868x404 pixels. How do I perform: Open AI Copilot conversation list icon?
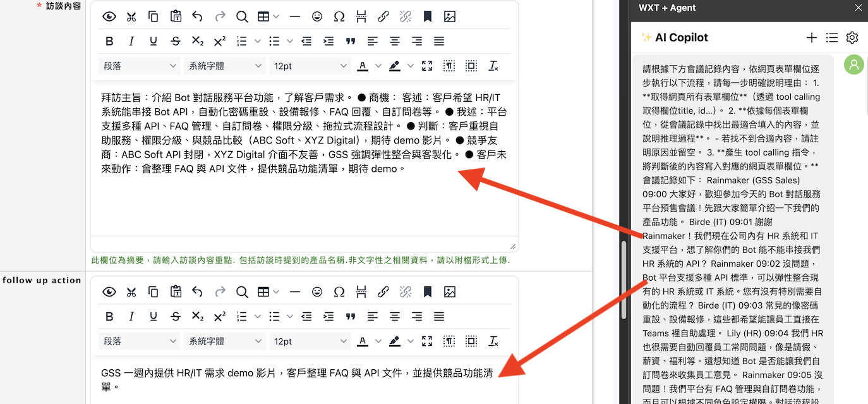coord(832,38)
